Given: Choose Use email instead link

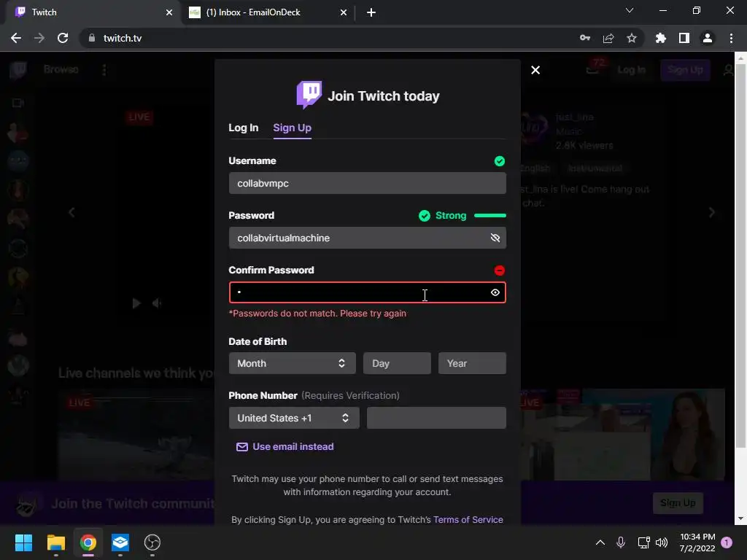Looking at the screenshot, I should click(285, 447).
